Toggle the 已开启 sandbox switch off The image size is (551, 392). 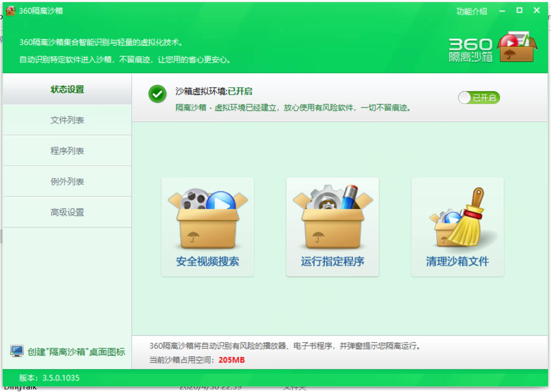click(x=479, y=98)
